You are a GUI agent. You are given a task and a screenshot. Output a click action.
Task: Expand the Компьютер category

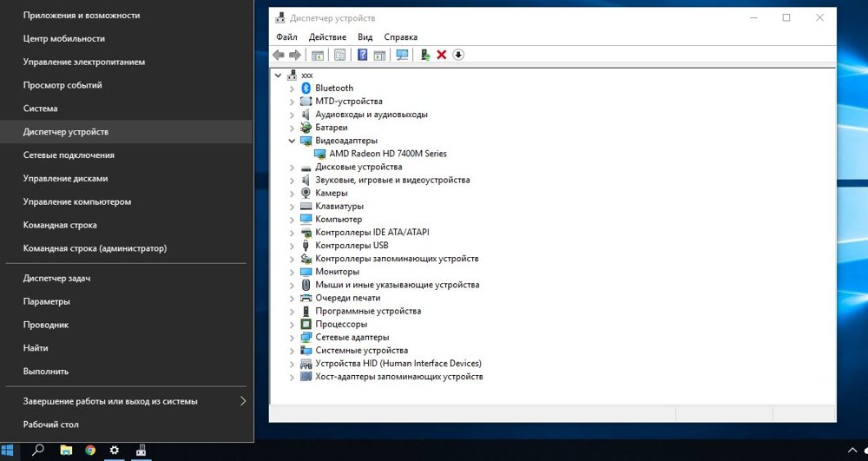(x=292, y=219)
